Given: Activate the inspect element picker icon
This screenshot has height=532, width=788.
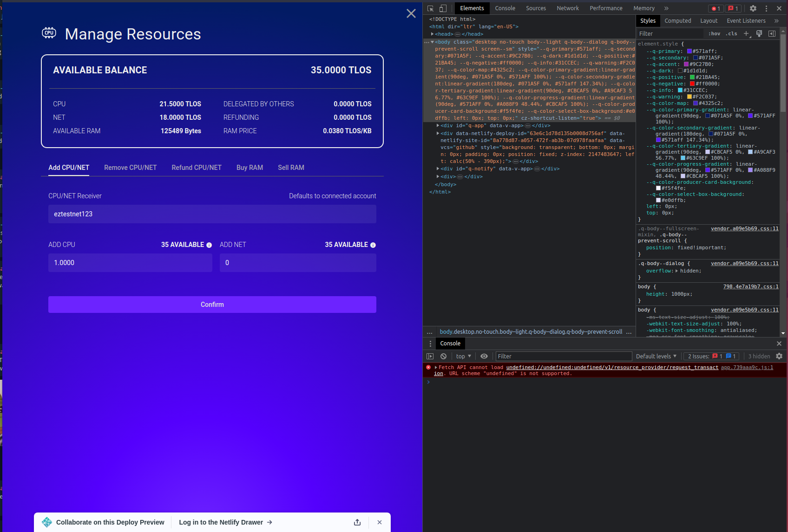Looking at the screenshot, I should pyautogui.click(x=431, y=8).
